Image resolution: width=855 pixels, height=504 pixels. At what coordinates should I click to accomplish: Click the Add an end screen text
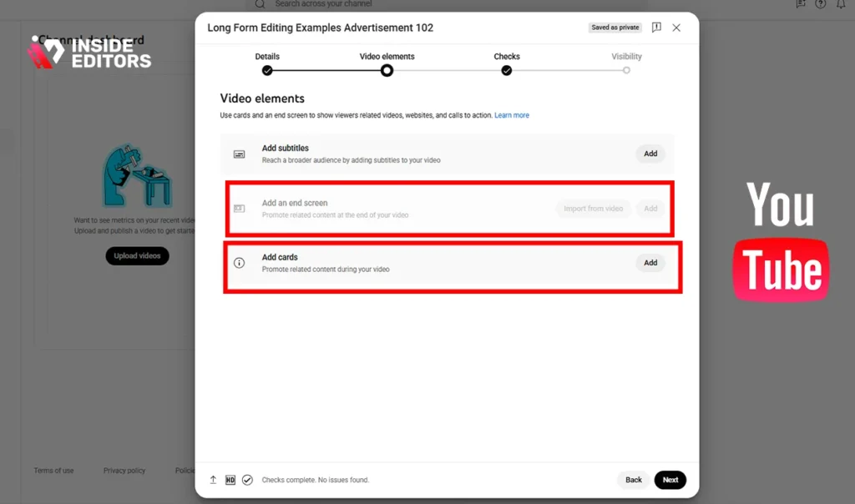point(295,203)
